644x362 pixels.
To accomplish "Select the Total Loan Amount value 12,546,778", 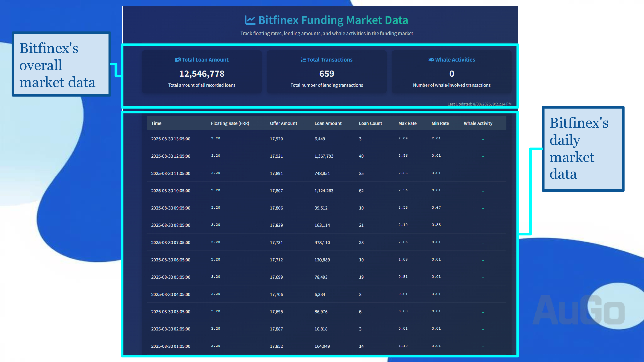I will point(202,74).
